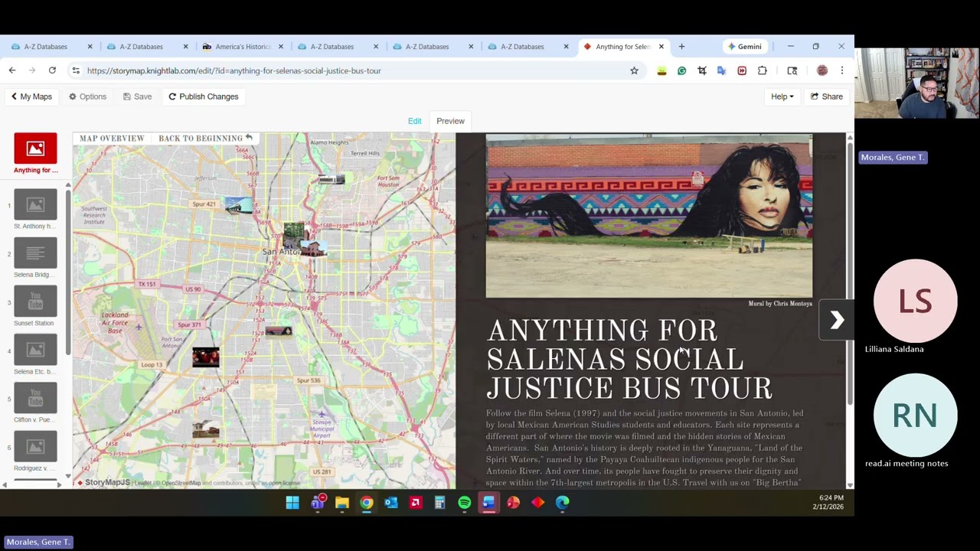Open Microsoft Edge from taskbar
980x551 pixels.
click(563, 503)
